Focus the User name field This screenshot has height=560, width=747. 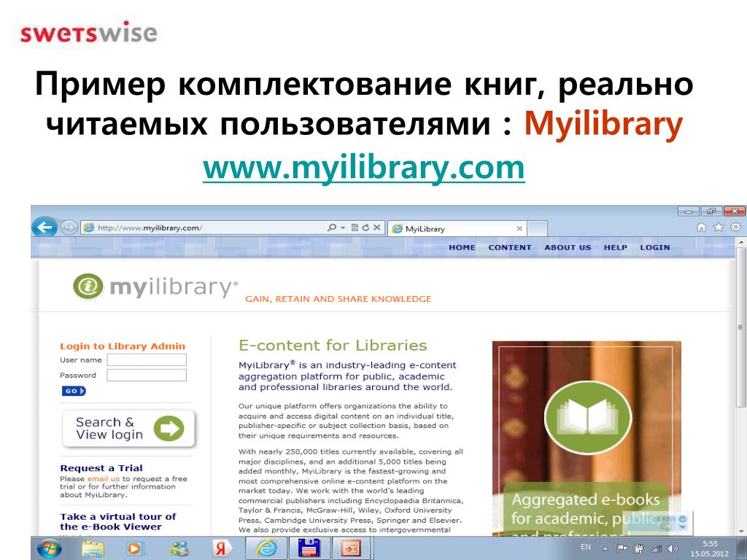pyautogui.click(x=147, y=360)
